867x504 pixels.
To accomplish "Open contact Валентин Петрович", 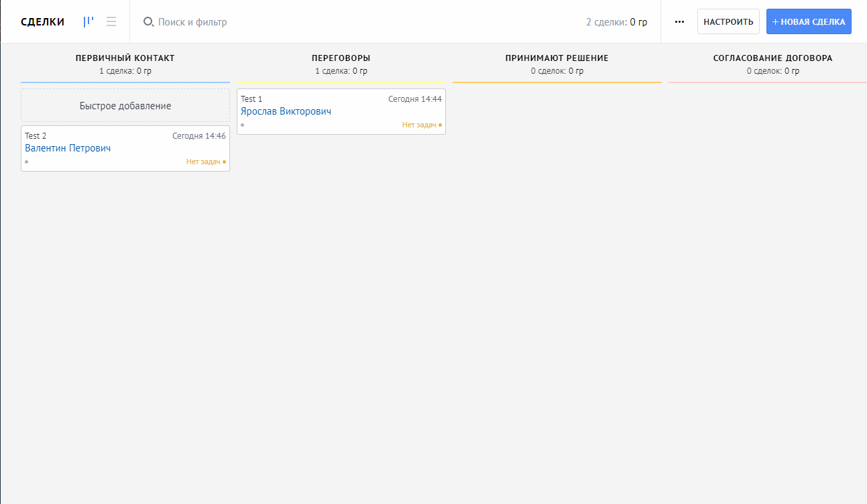I will click(x=68, y=148).
